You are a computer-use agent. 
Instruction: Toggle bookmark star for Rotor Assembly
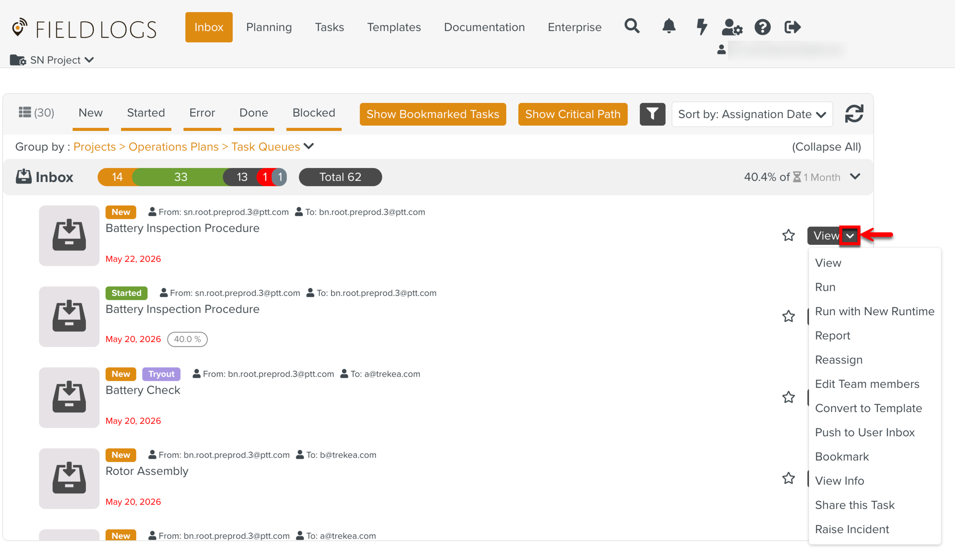(788, 478)
